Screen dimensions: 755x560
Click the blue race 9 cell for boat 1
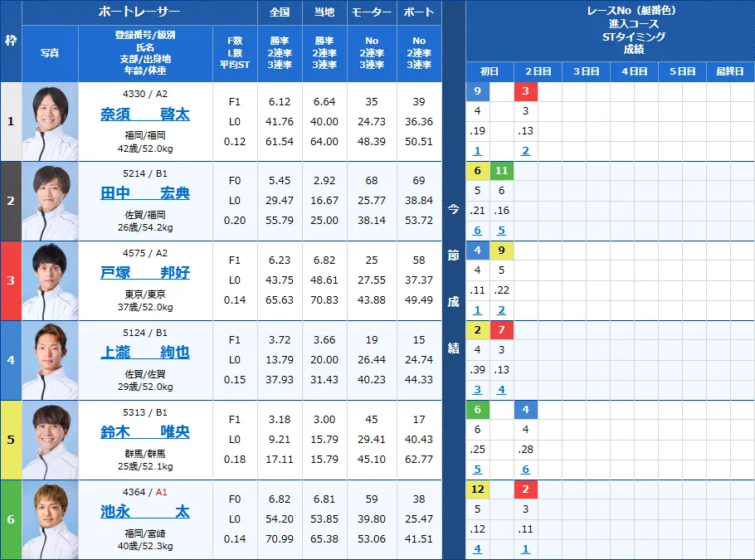[477, 90]
